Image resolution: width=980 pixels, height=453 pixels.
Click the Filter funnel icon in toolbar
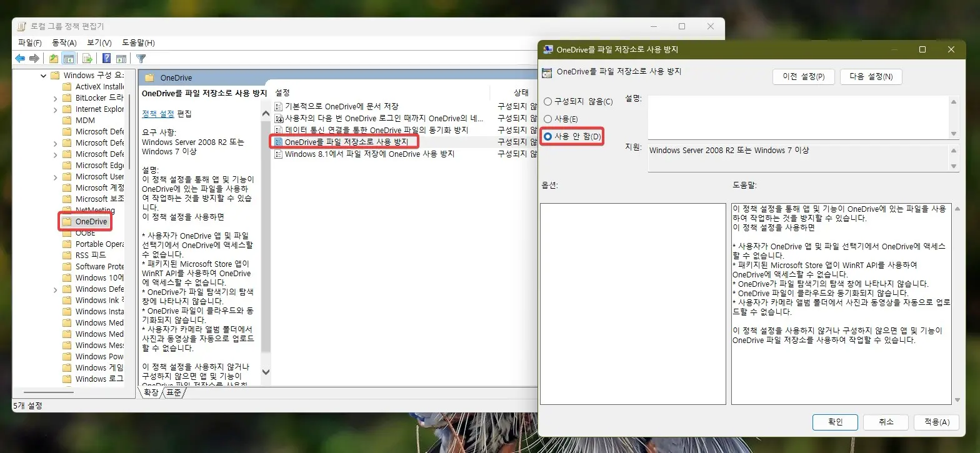(x=141, y=59)
